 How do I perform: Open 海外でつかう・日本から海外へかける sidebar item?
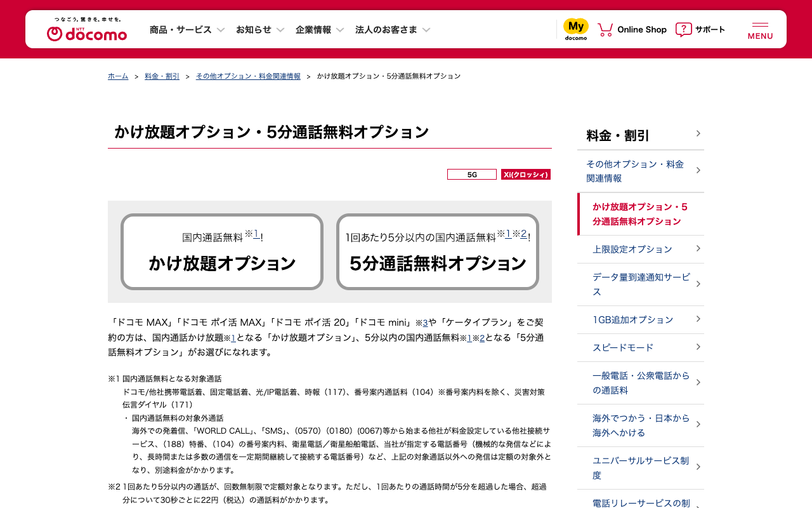coord(641,425)
